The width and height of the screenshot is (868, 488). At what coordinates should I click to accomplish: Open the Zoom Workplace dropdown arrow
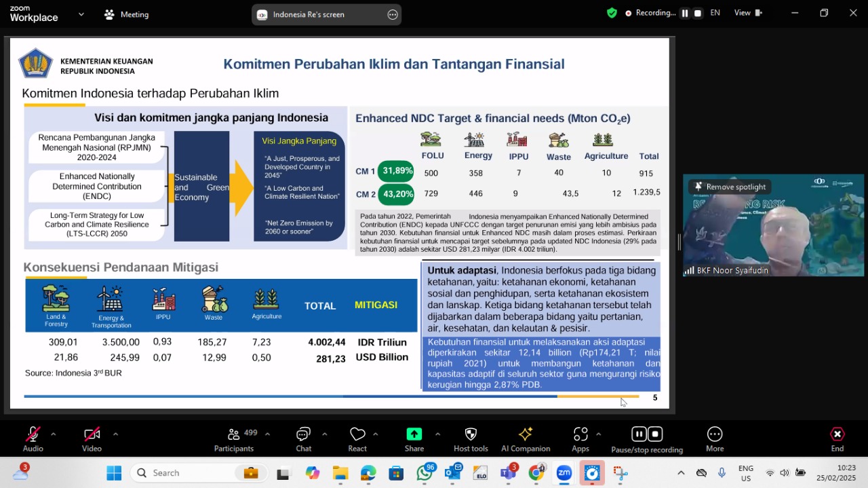pyautogui.click(x=81, y=14)
